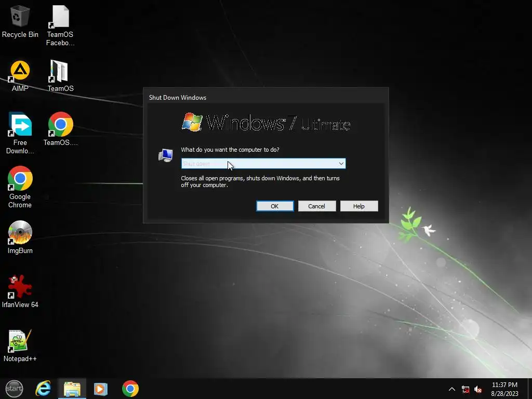
Task: Expand the shutdown action dropdown arrow
Action: (341, 164)
